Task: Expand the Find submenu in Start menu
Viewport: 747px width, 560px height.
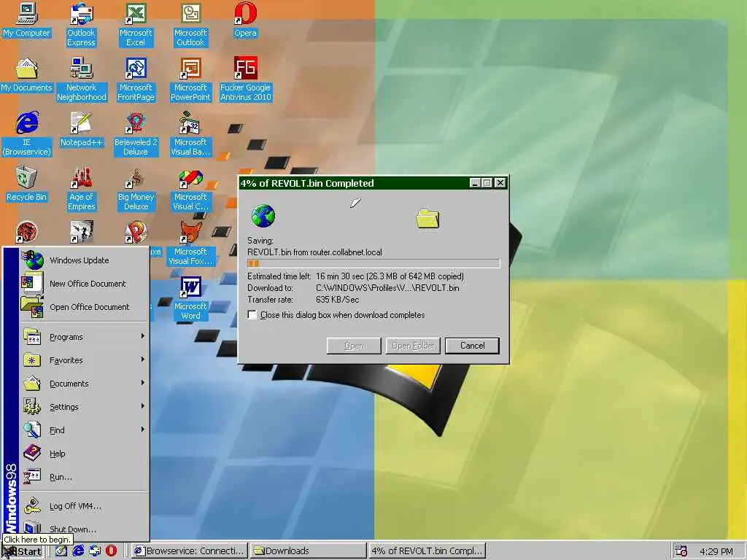Action: tap(85, 430)
